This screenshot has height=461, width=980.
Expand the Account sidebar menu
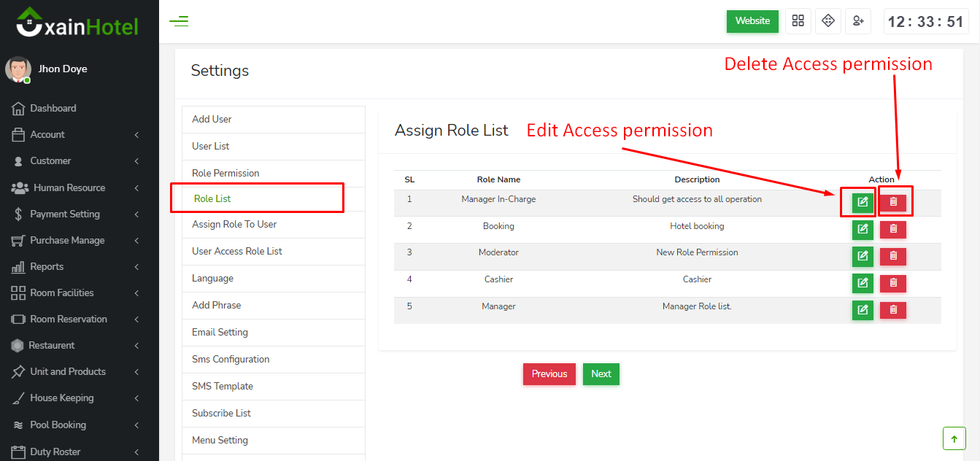pyautogui.click(x=75, y=134)
